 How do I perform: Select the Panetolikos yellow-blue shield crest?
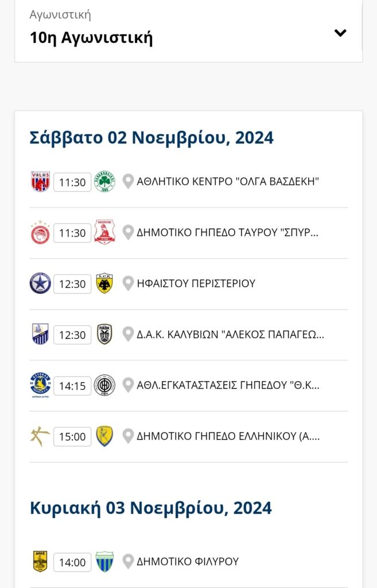click(x=104, y=436)
